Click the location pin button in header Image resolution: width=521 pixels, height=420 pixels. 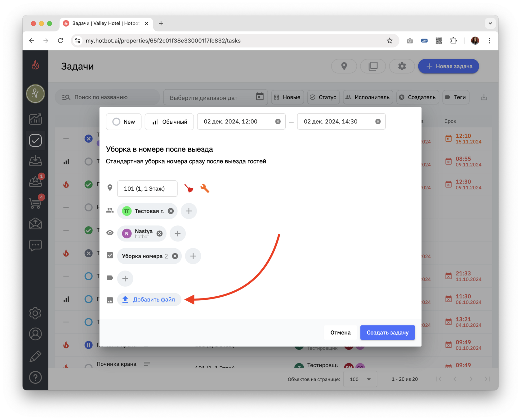coord(344,66)
